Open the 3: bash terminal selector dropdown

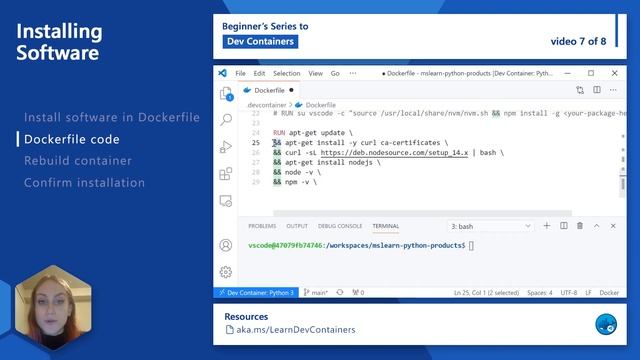tap(490, 226)
